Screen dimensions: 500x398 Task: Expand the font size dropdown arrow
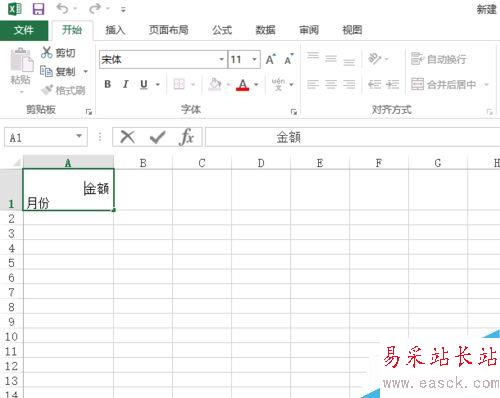255,60
